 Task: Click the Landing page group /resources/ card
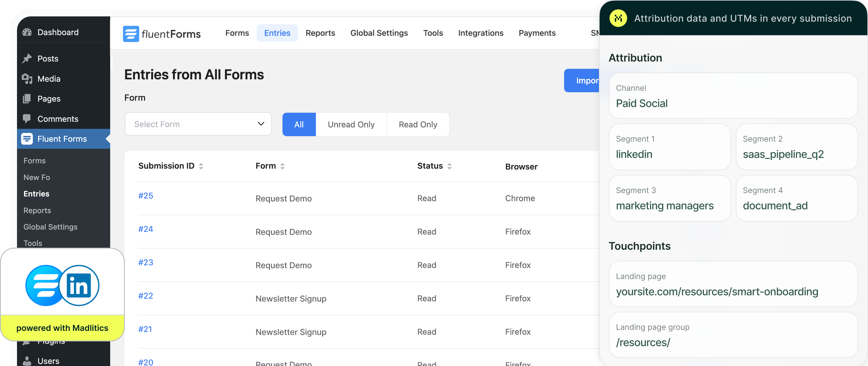coord(733,335)
